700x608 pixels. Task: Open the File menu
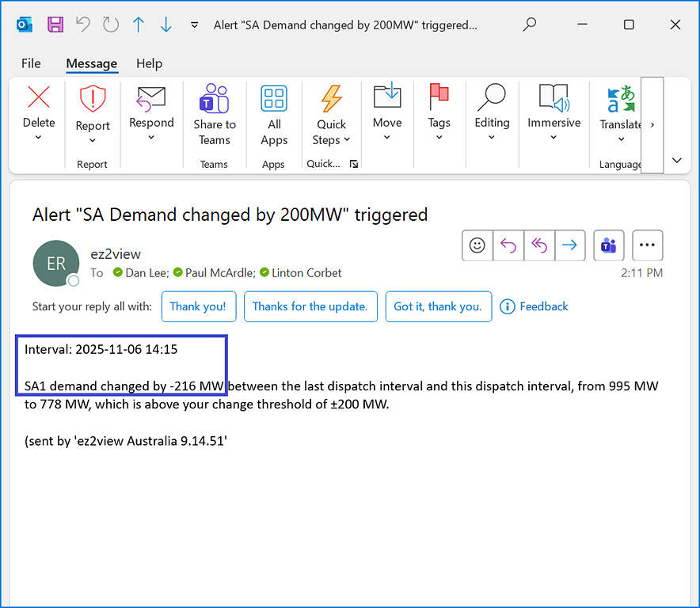(x=31, y=63)
